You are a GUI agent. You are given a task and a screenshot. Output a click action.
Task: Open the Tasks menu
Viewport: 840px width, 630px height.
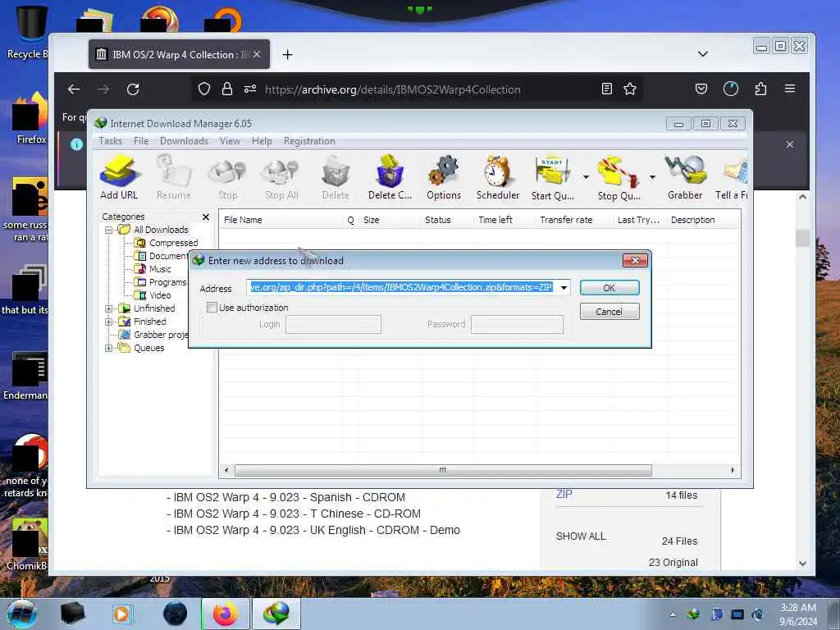(x=111, y=141)
